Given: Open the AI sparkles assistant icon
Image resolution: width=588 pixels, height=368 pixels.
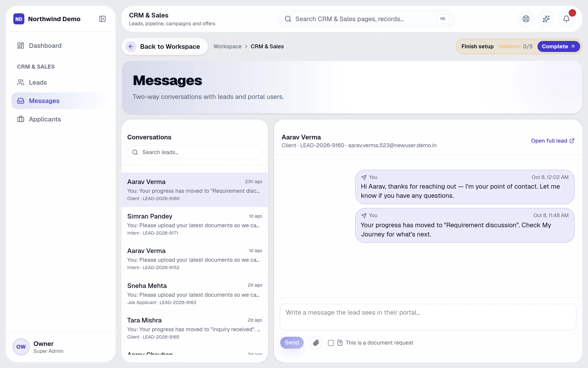Looking at the screenshot, I should tap(546, 19).
